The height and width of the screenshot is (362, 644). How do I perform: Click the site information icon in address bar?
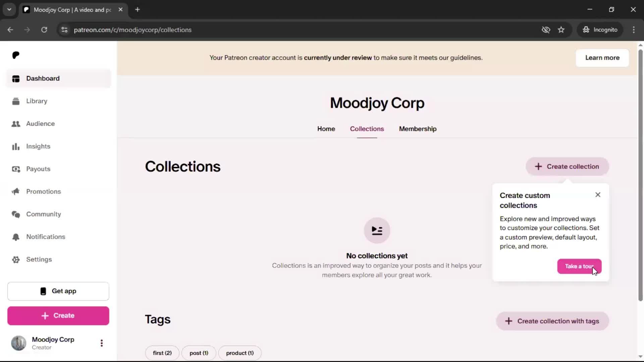64,30
